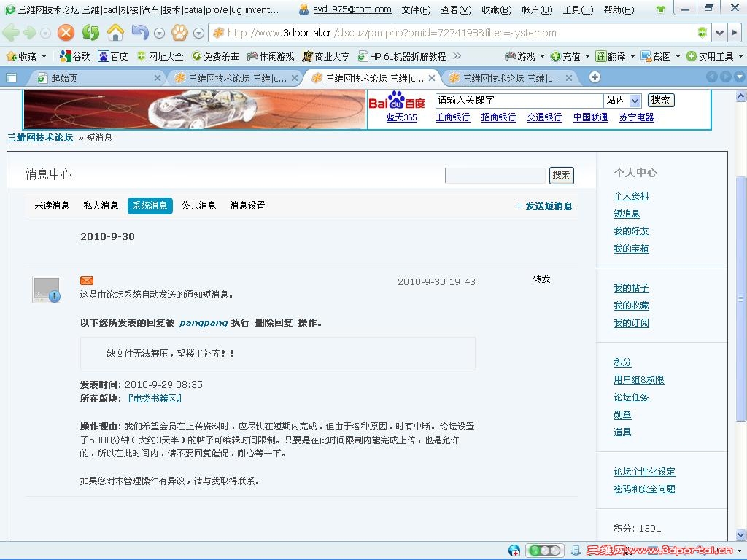Click the message center 搜索 button
This screenshot has height=560, width=747.
click(x=561, y=175)
